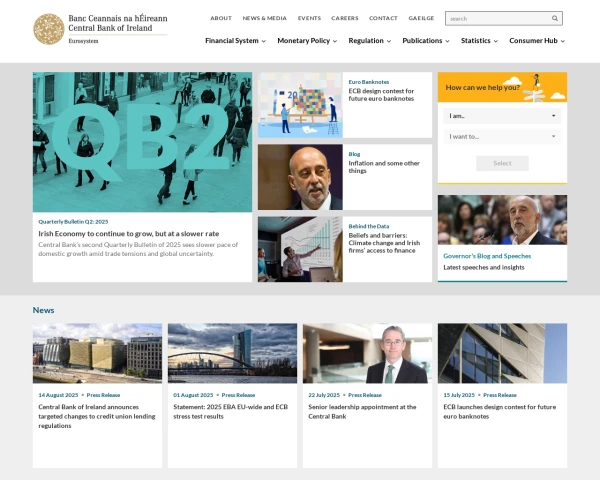Click the 'Quarterly Bulletin Q2: 2025' label
The width and height of the screenshot is (600, 480).
[73, 222]
